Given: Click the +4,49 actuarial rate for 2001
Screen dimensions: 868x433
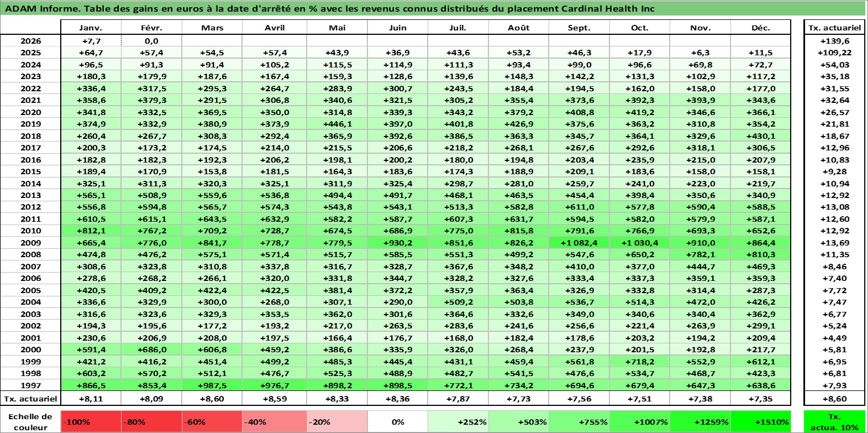Looking at the screenshot, I should coord(834,337).
